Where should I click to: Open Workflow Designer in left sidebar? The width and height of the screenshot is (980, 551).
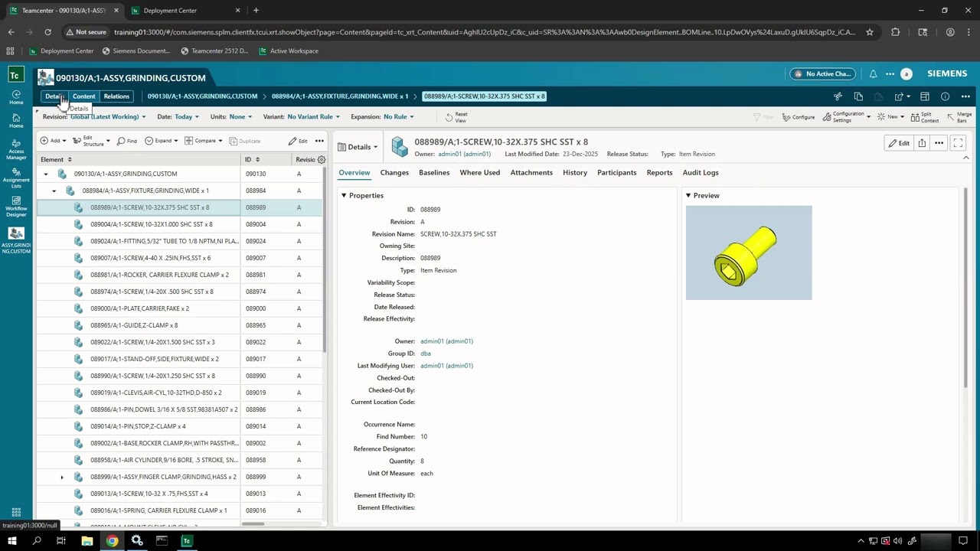pos(16,206)
